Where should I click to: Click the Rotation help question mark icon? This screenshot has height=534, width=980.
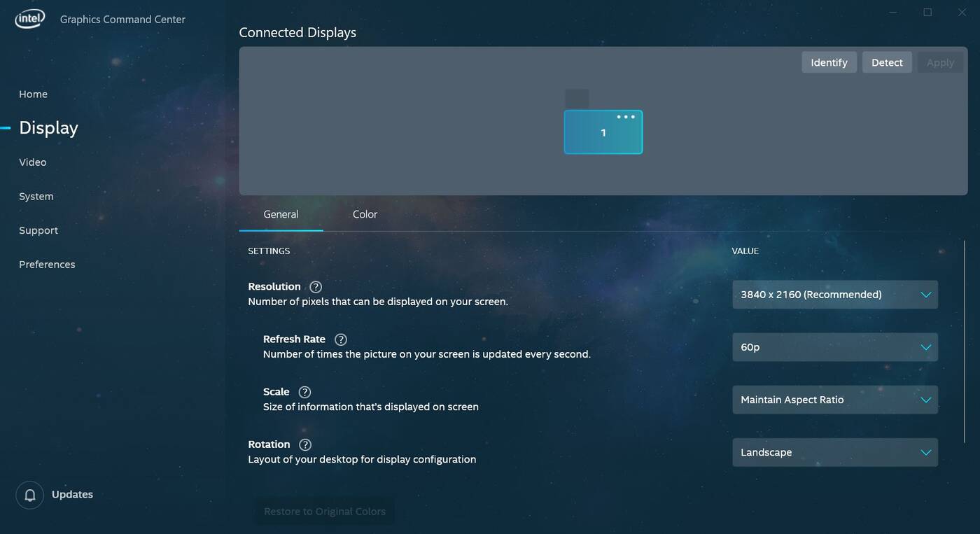click(x=305, y=444)
